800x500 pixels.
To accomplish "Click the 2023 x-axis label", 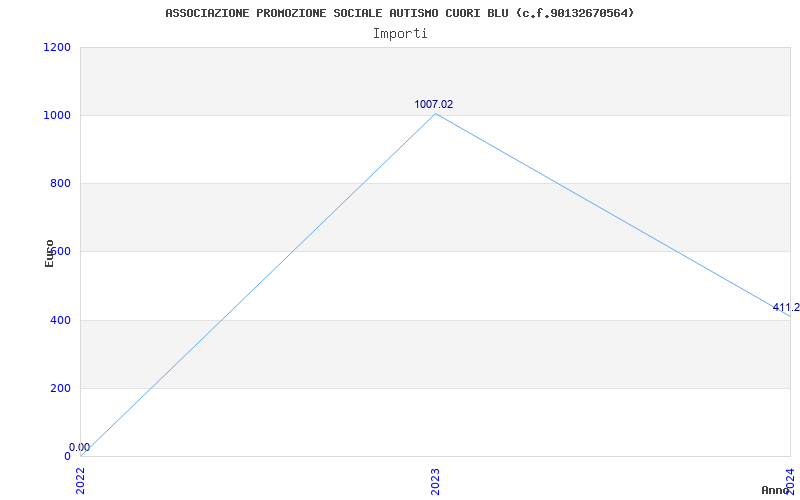I will 435,481.
